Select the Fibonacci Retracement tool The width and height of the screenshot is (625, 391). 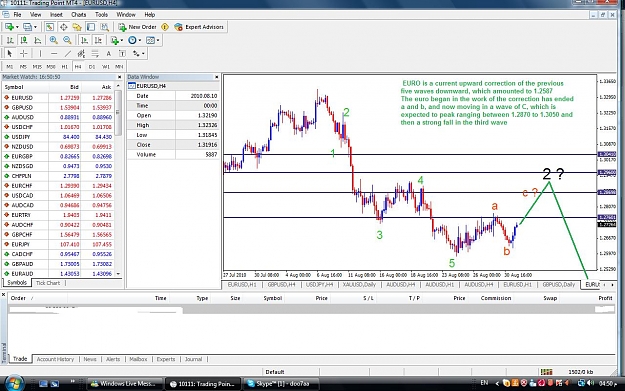pos(95,53)
